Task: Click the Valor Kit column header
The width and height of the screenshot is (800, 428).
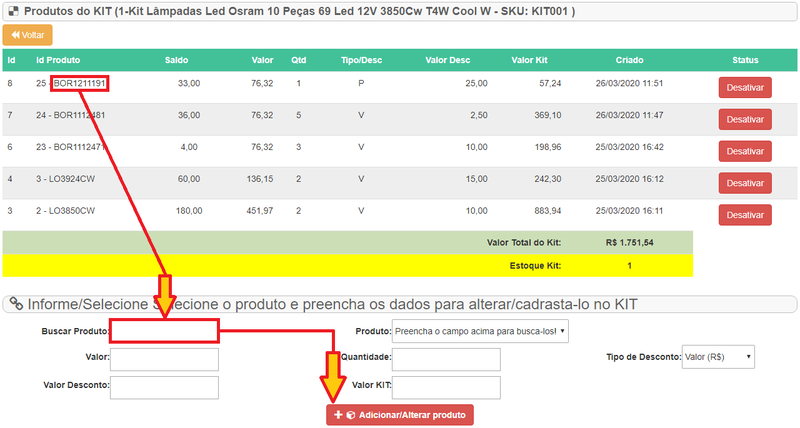Action: point(529,60)
